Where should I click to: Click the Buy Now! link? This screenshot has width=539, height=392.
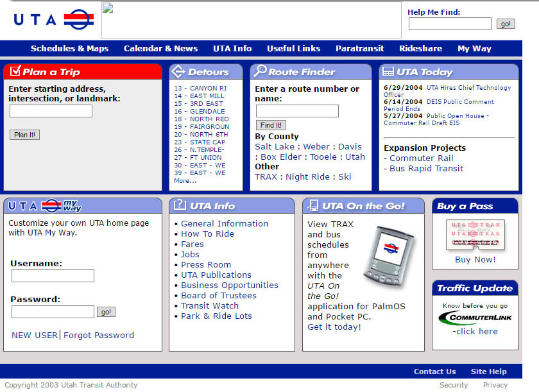click(475, 260)
